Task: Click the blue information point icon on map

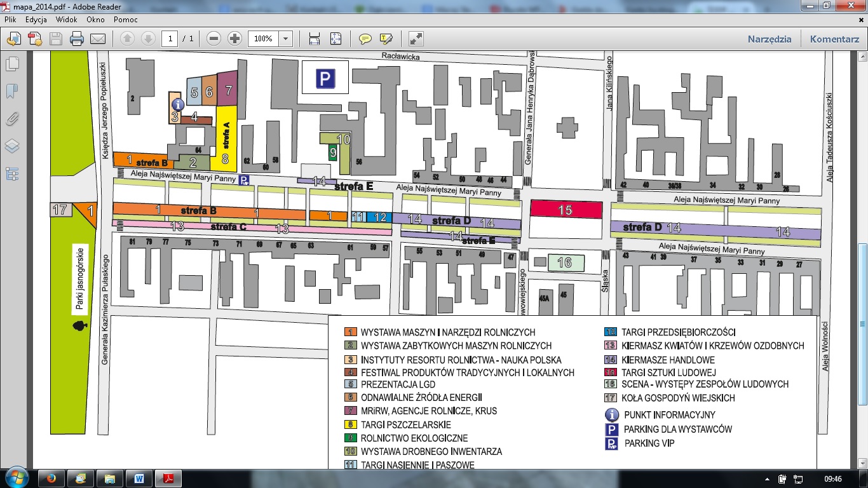Action: coord(179,104)
